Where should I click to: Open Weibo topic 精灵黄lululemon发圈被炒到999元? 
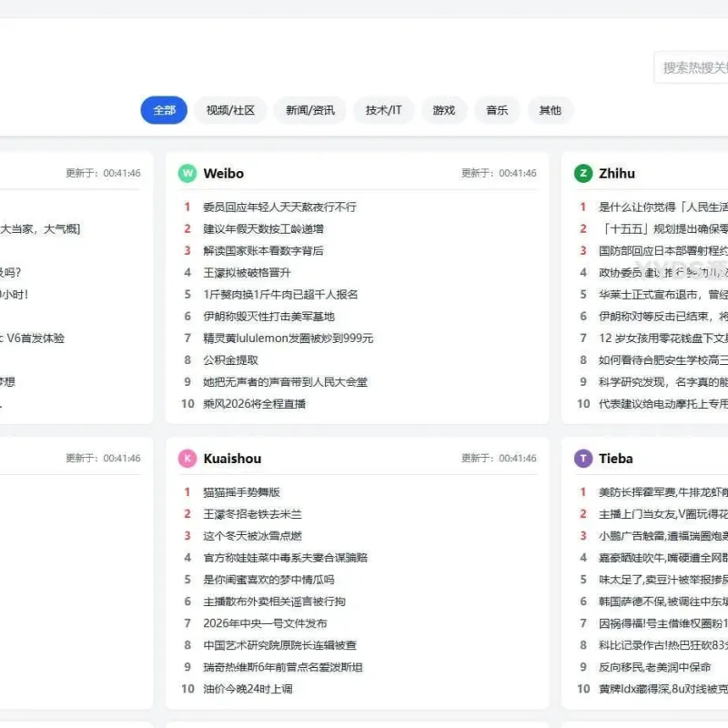[x=288, y=338]
